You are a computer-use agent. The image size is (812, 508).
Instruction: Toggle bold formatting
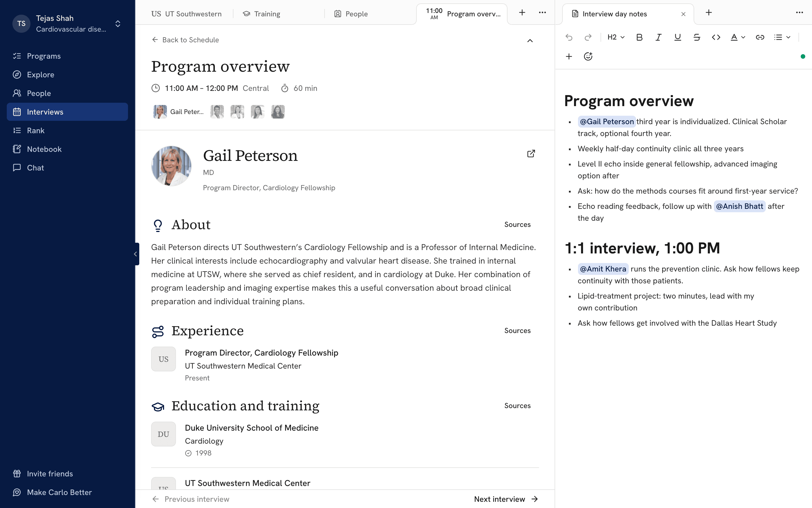639,37
